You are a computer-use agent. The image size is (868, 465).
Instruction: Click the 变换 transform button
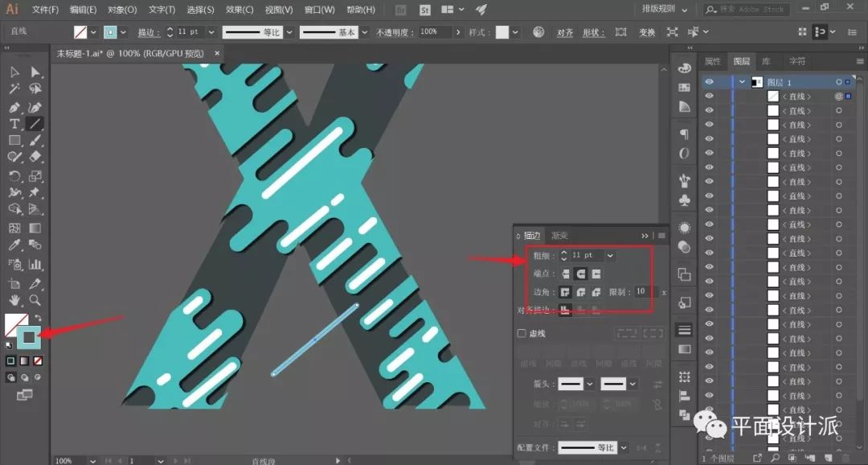click(647, 32)
